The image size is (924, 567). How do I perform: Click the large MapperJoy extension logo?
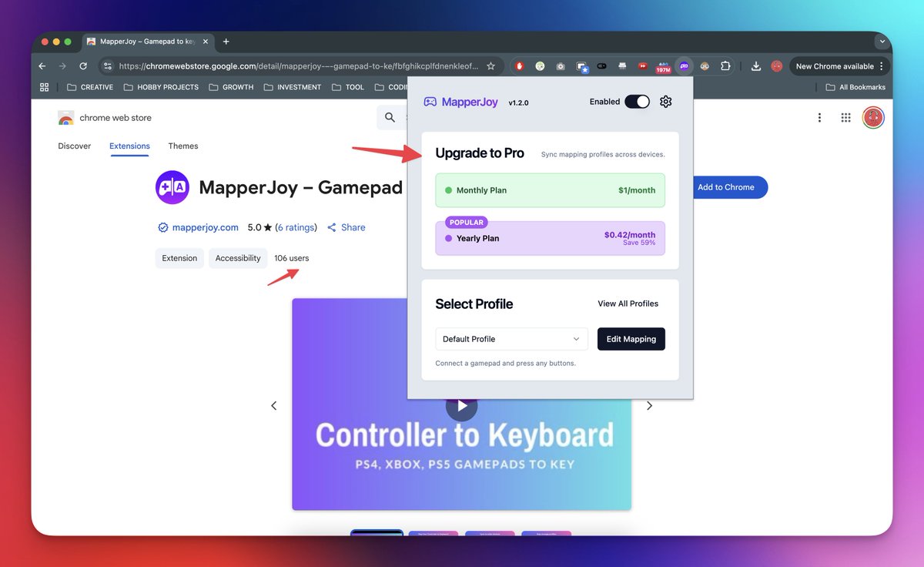point(172,187)
